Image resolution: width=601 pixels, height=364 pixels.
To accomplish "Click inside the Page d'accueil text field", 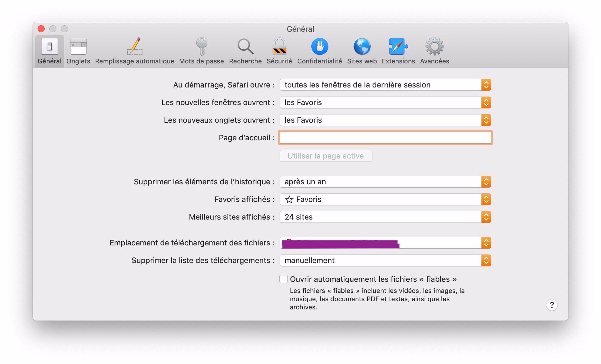I will click(x=385, y=138).
